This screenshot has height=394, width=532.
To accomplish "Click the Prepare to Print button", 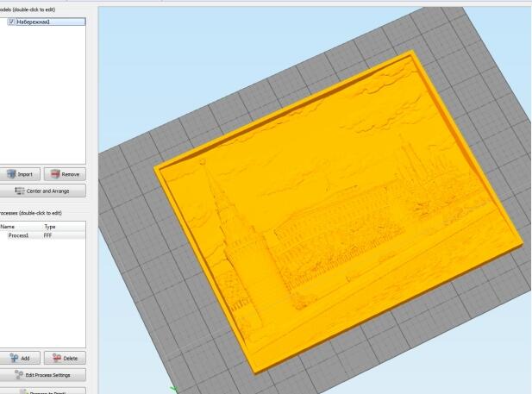I will point(42,391).
